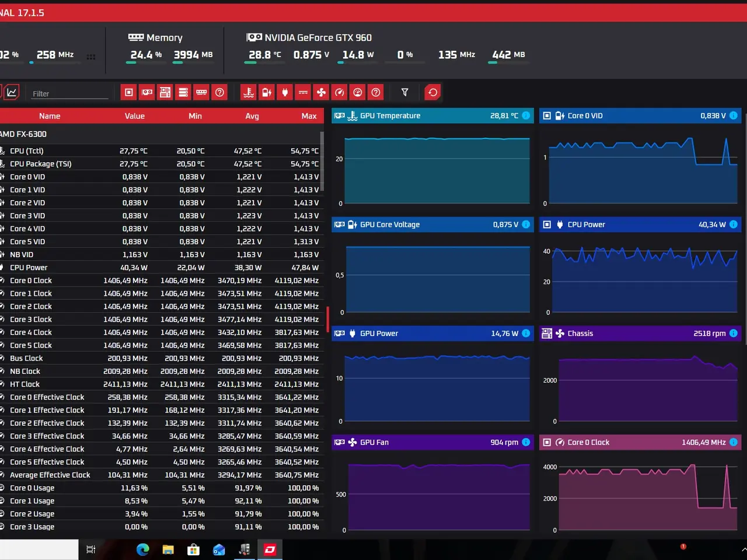The width and height of the screenshot is (747, 560).
Task: Select the GPU Core Voltage graph title
Action: click(x=390, y=225)
